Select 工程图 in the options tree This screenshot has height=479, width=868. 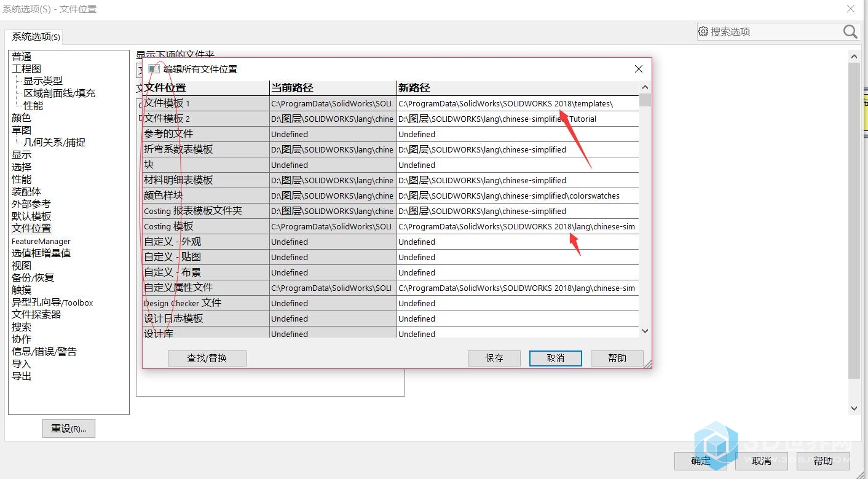coord(26,69)
